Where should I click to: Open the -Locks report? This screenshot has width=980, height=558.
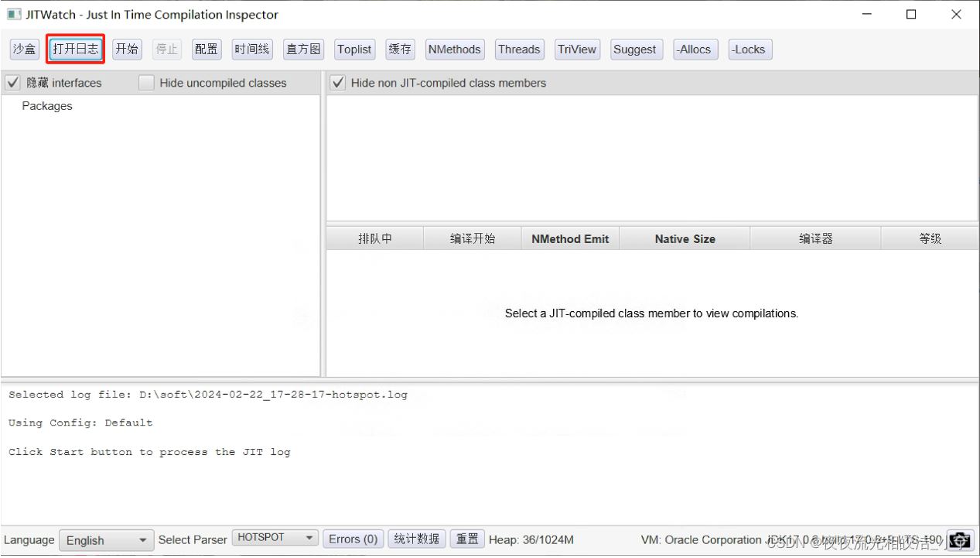(750, 50)
